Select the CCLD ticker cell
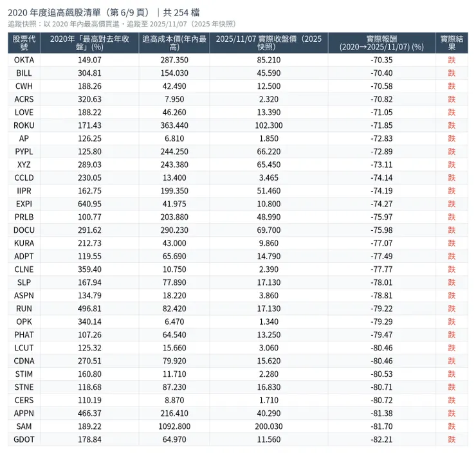 [24, 177]
